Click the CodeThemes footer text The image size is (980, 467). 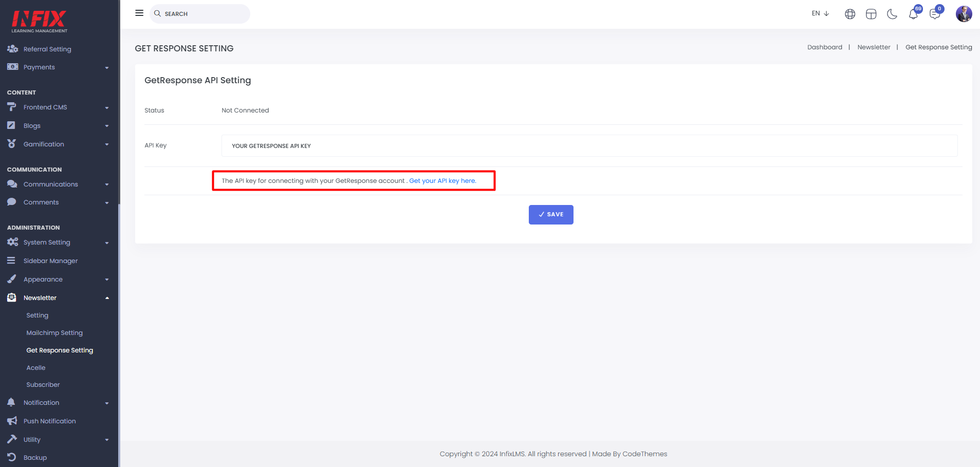pos(644,454)
